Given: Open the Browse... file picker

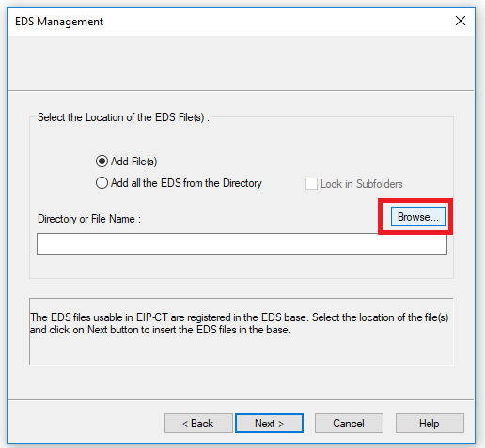Looking at the screenshot, I should (418, 217).
